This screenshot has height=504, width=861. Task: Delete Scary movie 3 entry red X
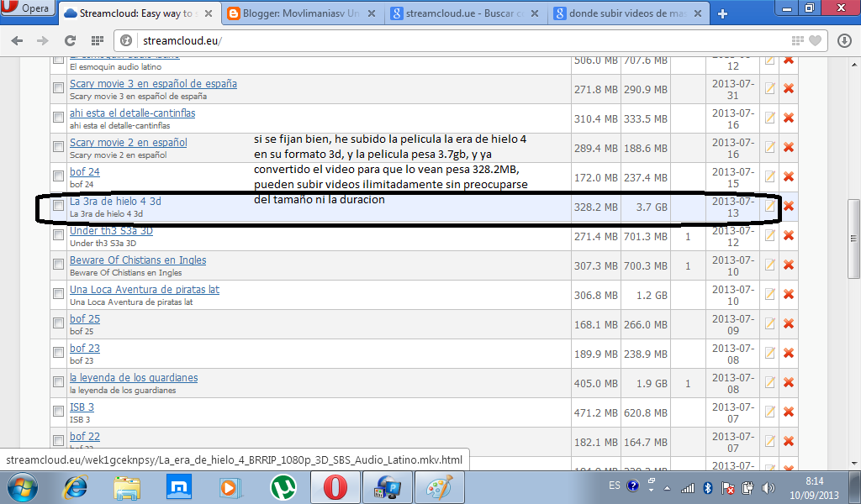789,88
